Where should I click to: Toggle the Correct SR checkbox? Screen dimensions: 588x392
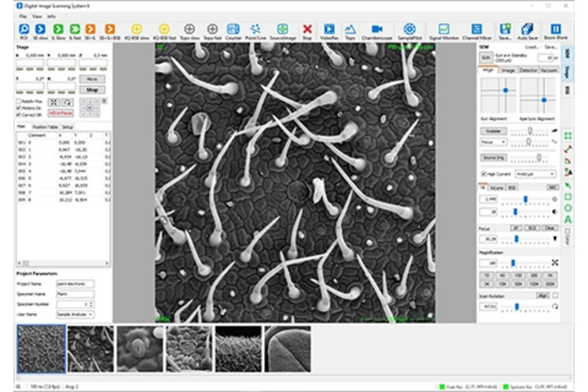pos(18,114)
